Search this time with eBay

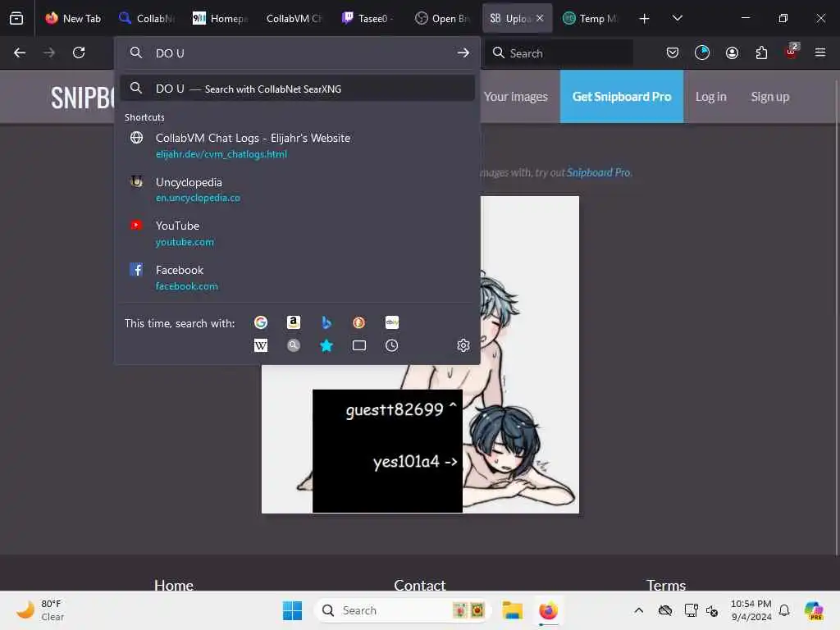[392, 322]
